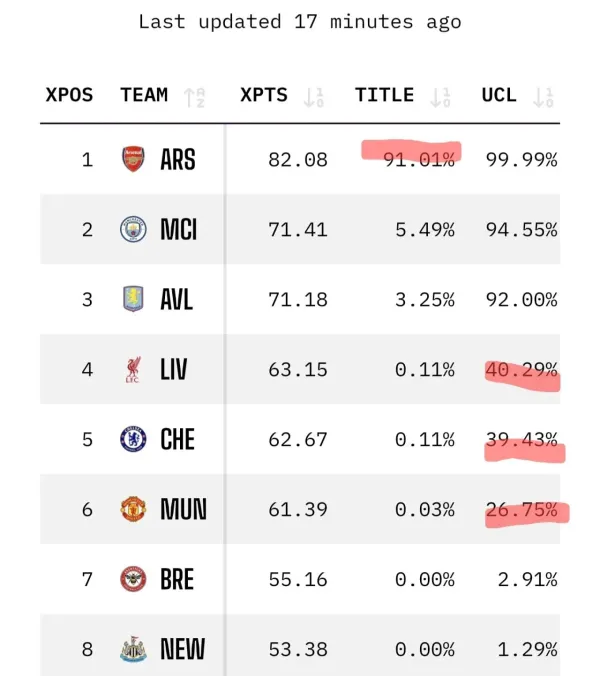Click the BRE team name
The width and height of the screenshot is (600, 676).
pos(177,579)
